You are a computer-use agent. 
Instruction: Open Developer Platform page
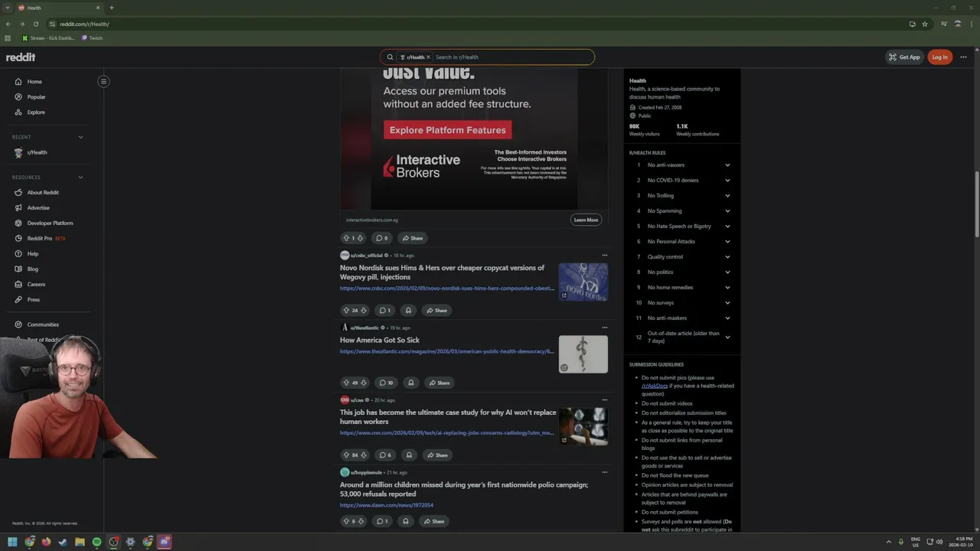coord(50,223)
